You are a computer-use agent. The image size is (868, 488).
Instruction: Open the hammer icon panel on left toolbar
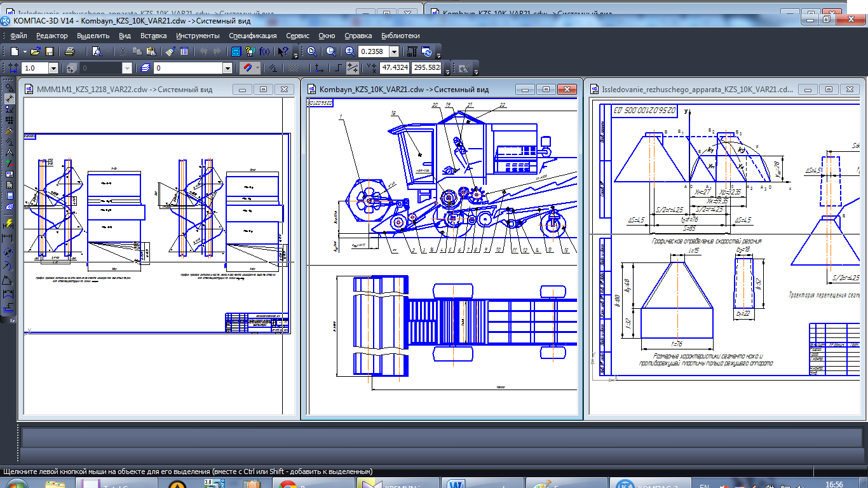[10, 132]
